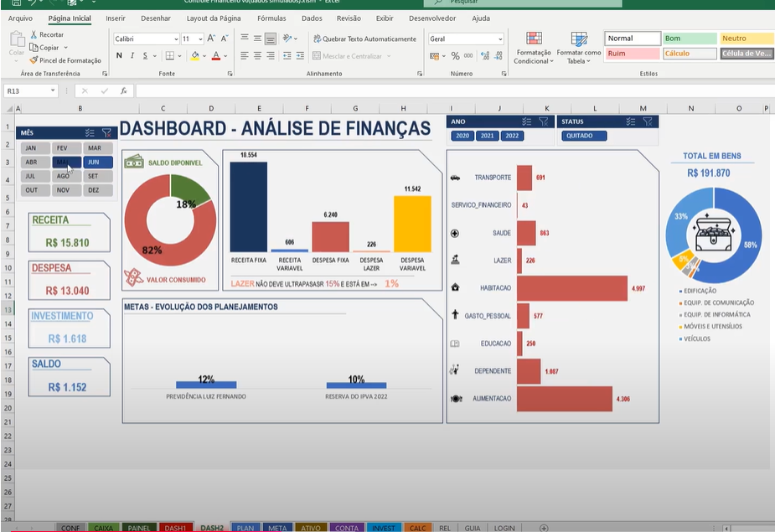775x532 pixels.
Task: Click the Quebrar Texto Automaticamente icon
Action: click(x=368, y=39)
